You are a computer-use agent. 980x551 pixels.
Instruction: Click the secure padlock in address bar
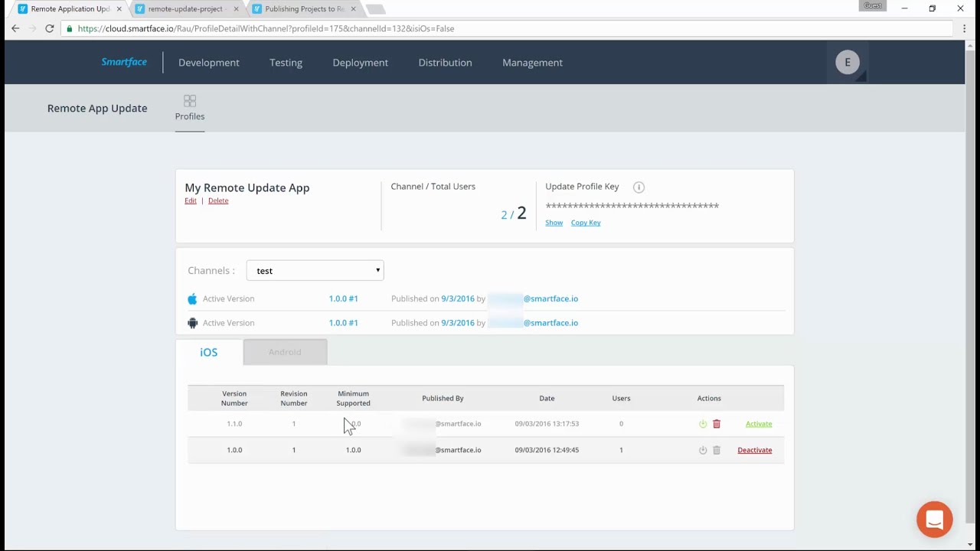coord(70,28)
